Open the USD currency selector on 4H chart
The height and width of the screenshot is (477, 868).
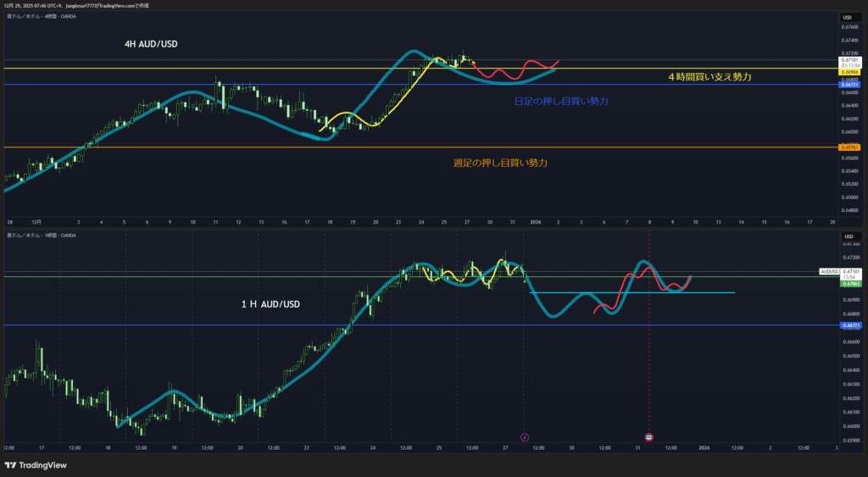(x=846, y=17)
